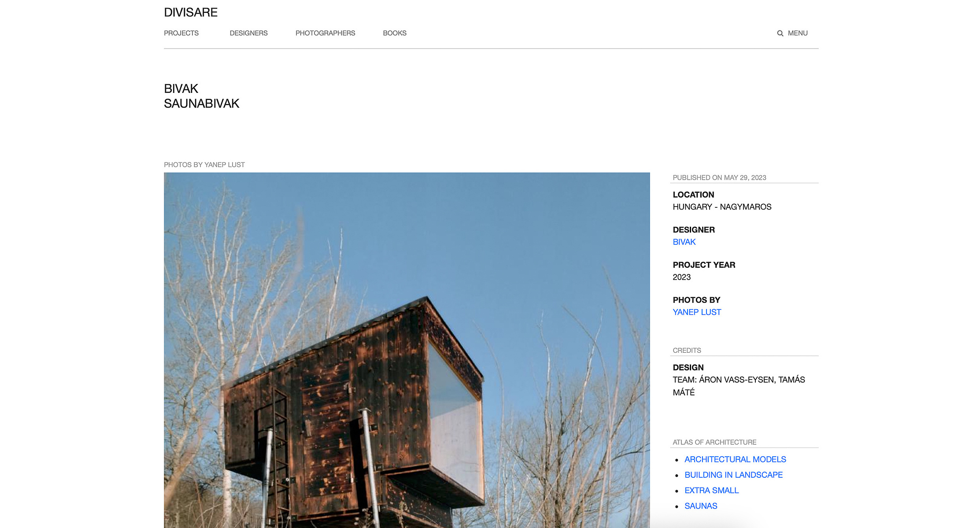The width and height of the screenshot is (980, 528).
Task: Open the PROJECTS navigation item
Action: pos(181,33)
